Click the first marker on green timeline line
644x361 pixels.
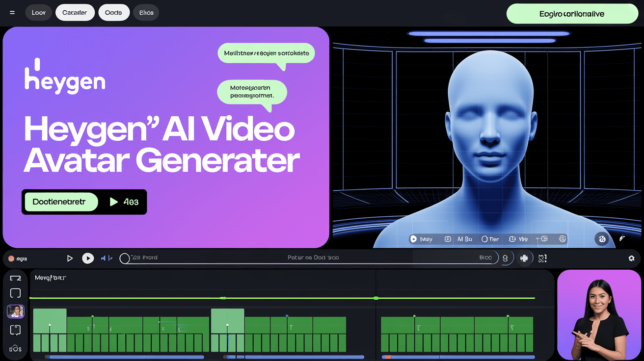point(223,298)
